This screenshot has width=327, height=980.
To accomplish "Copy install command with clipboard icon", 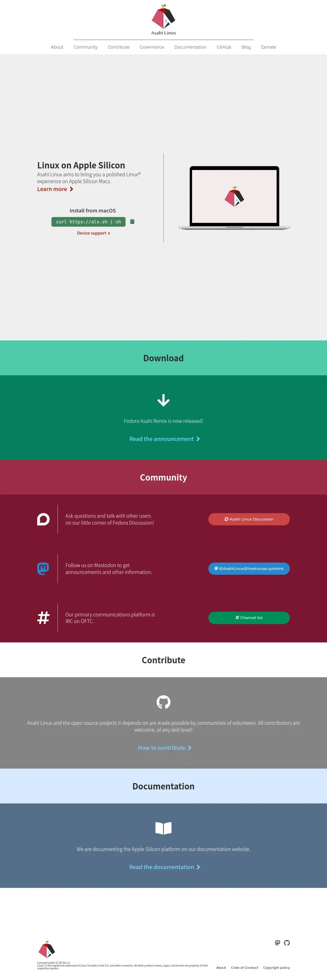I will point(132,221).
